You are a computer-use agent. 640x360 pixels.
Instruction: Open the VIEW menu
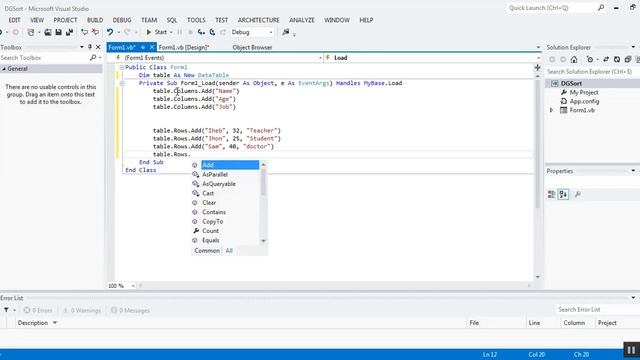(37, 20)
